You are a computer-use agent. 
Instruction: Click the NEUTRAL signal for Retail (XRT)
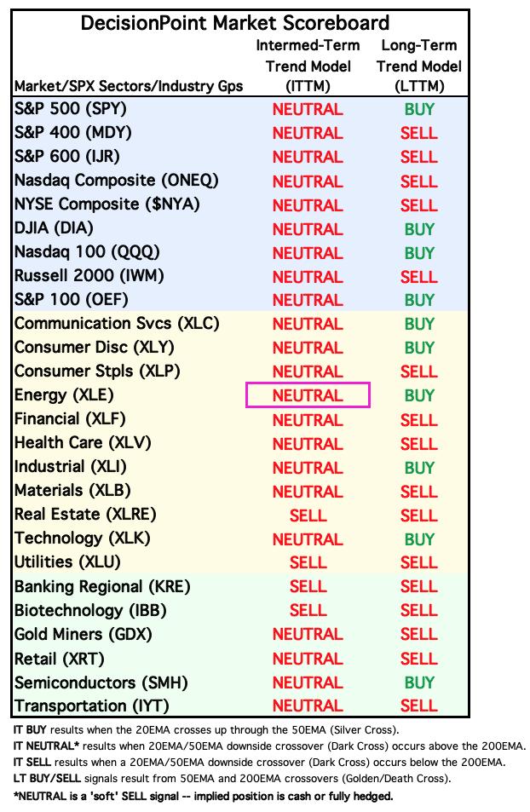click(308, 659)
